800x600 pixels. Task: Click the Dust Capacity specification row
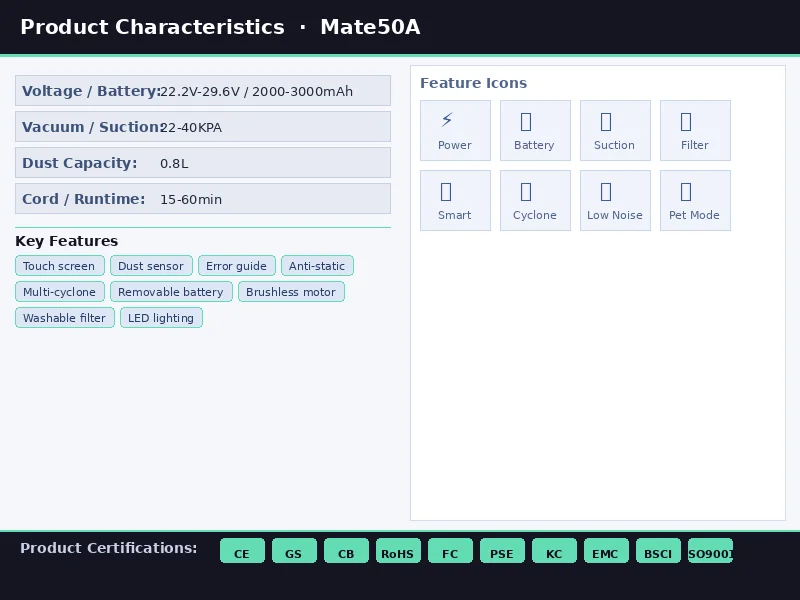click(x=203, y=163)
